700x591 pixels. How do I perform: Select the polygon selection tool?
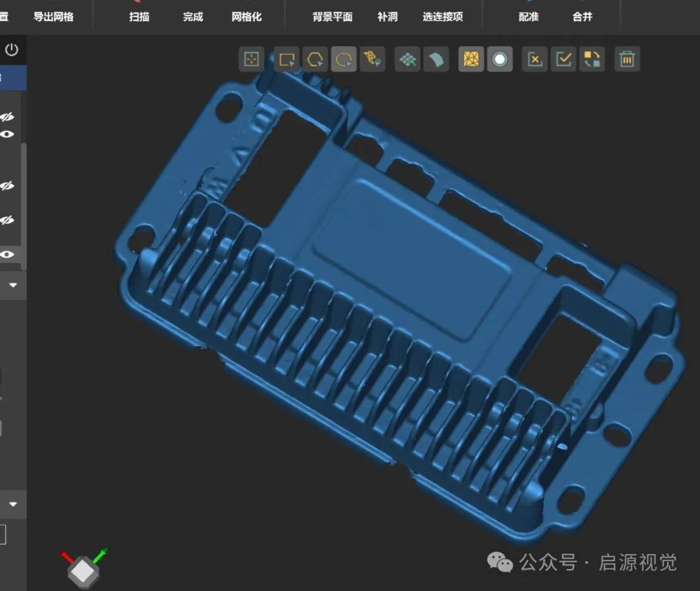click(x=315, y=60)
